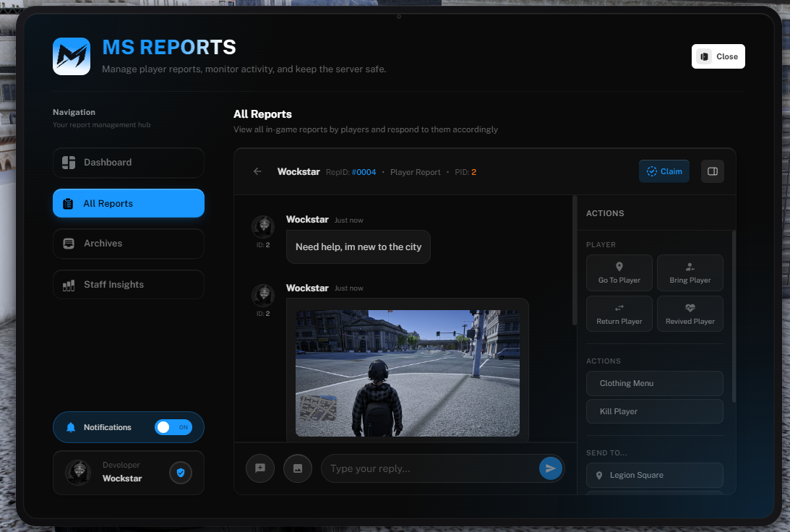Viewport: 790px width, 532px height.
Task: Claim this report
Action: pyautogui.click(x=664, y=171)
